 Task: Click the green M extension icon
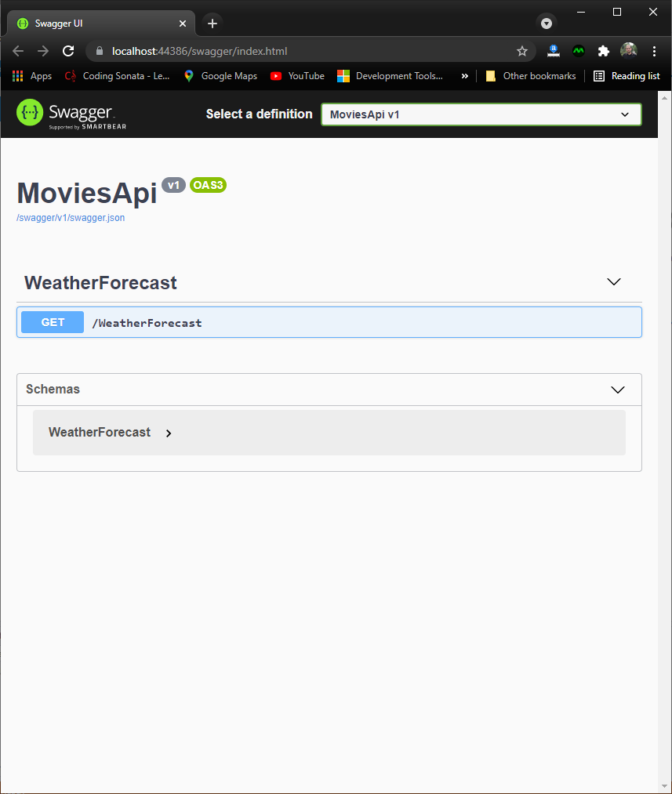click(578, 49)
